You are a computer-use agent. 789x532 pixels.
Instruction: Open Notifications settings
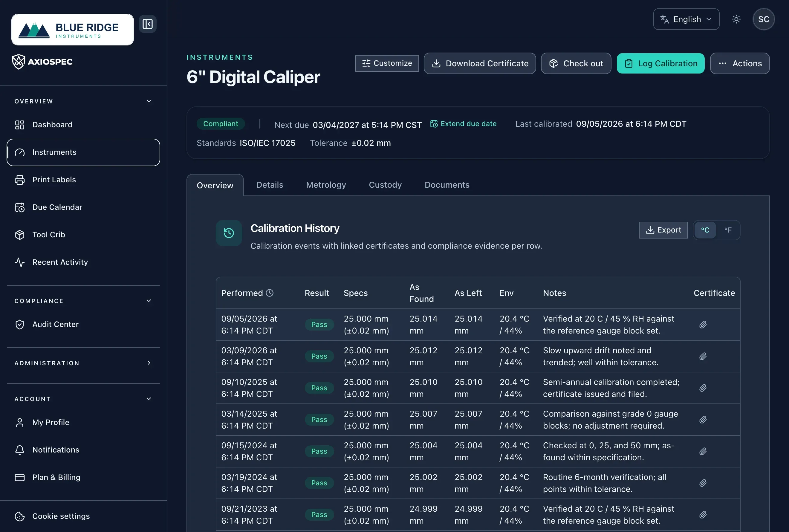tap(83, 450)
